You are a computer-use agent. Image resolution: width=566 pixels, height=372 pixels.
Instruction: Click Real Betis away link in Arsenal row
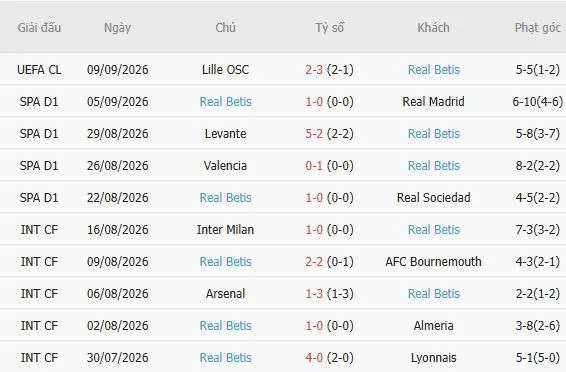(x=434, y=294)
